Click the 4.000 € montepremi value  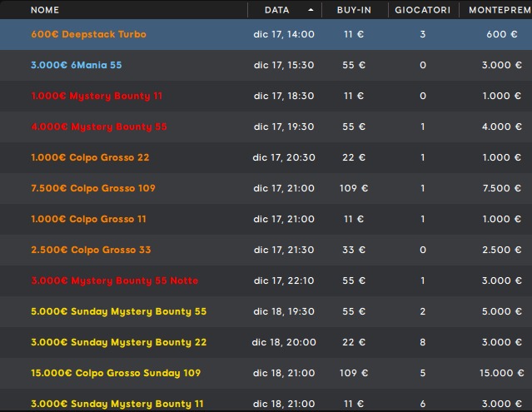(x=502, y=127)
